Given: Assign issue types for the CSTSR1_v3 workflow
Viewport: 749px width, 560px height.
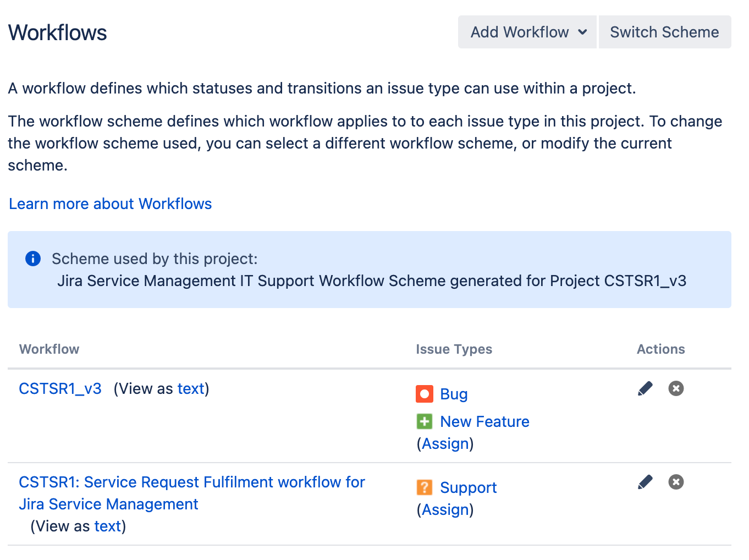Looking at the screenshot, I should tap(445, 443).
